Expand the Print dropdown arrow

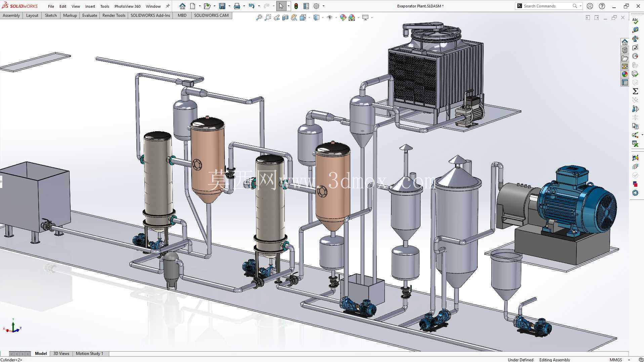click(244, 6)
